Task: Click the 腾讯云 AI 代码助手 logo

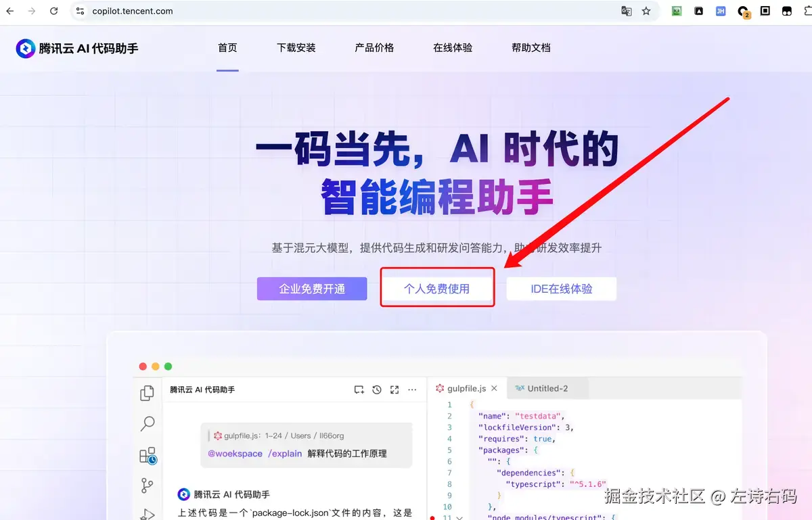Action: 77,48
